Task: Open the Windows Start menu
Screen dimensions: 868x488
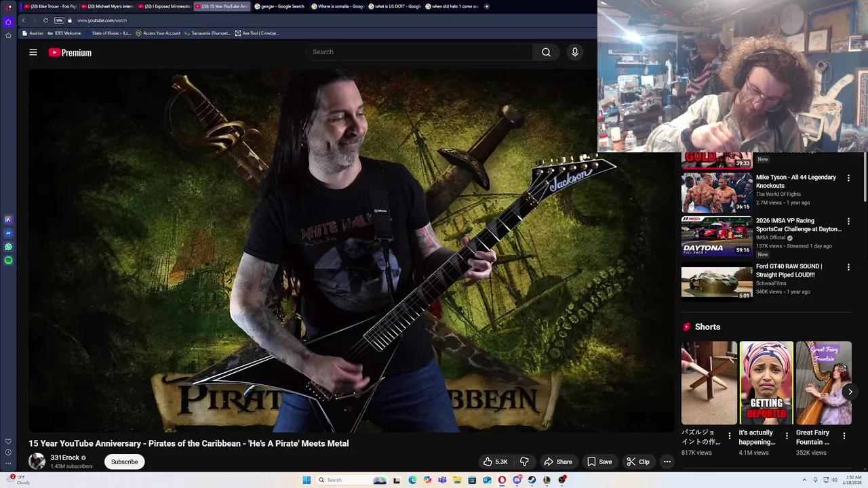Action: 307,480
